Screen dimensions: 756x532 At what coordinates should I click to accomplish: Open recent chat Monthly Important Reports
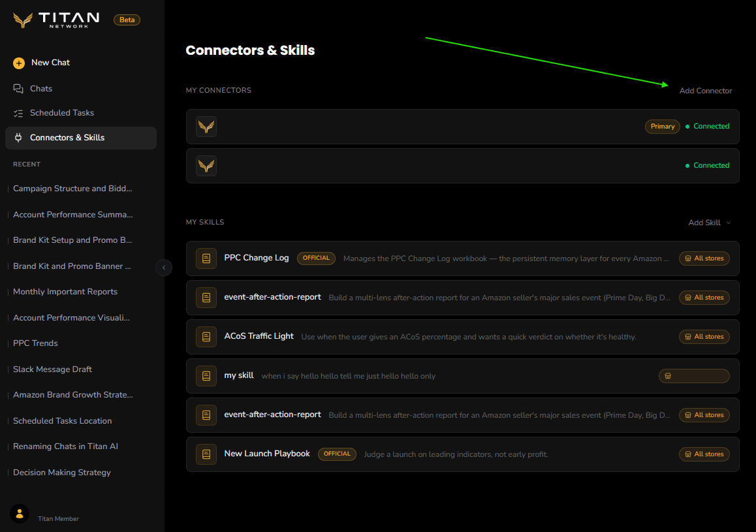click(65, 292)
